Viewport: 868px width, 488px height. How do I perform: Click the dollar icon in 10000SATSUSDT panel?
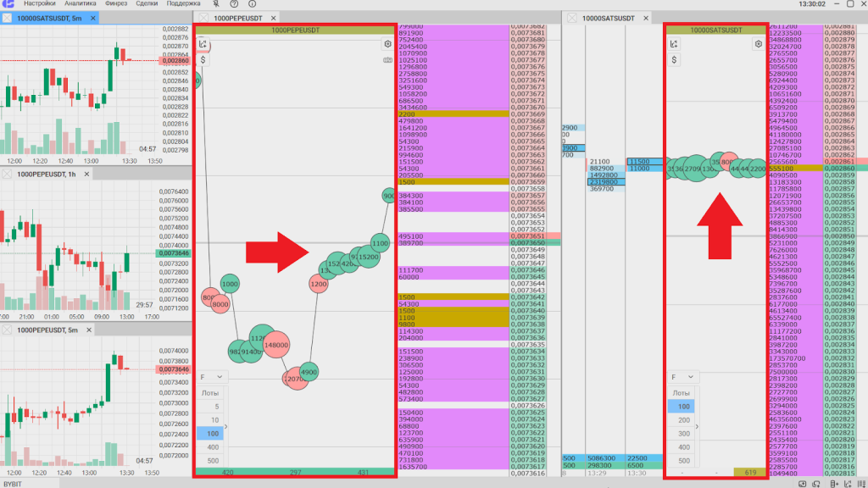coord(675,60)
